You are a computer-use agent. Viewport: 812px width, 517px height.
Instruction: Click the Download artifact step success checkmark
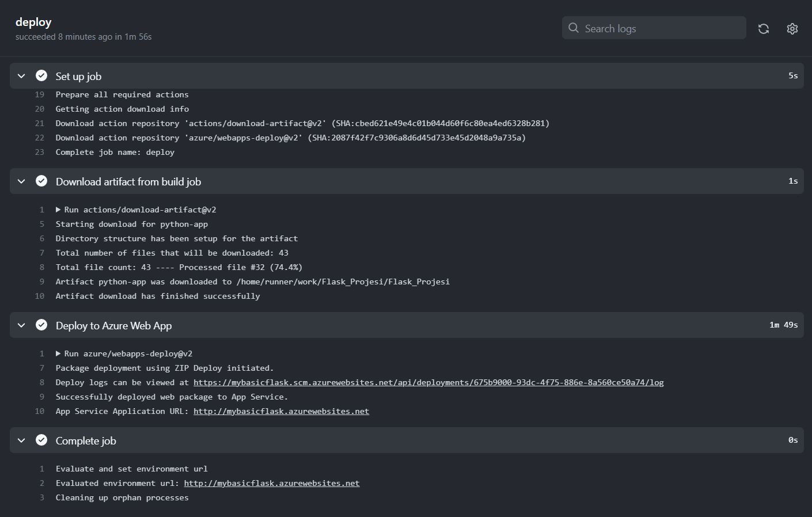(41, 181)
